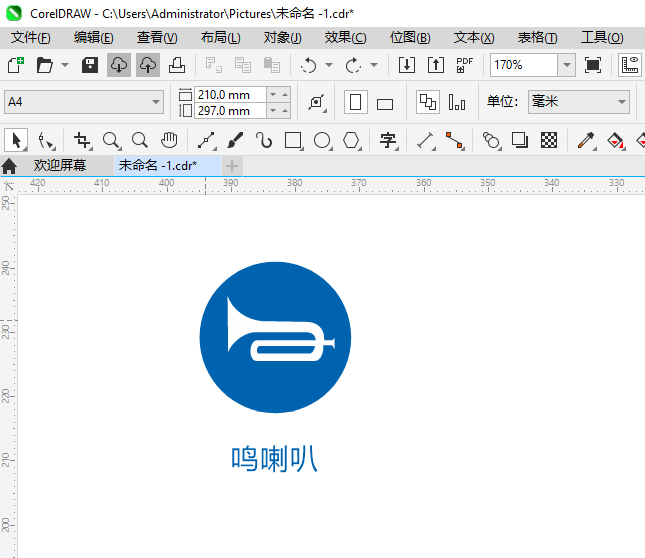Select the Ellipse tool
This screenshot has width=645, height=558.
[x=322, y=141]
